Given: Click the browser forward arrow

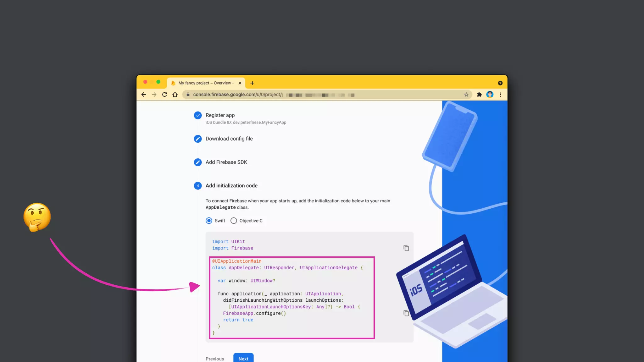Looking at the screenshot, I should [x=154, y=95].
